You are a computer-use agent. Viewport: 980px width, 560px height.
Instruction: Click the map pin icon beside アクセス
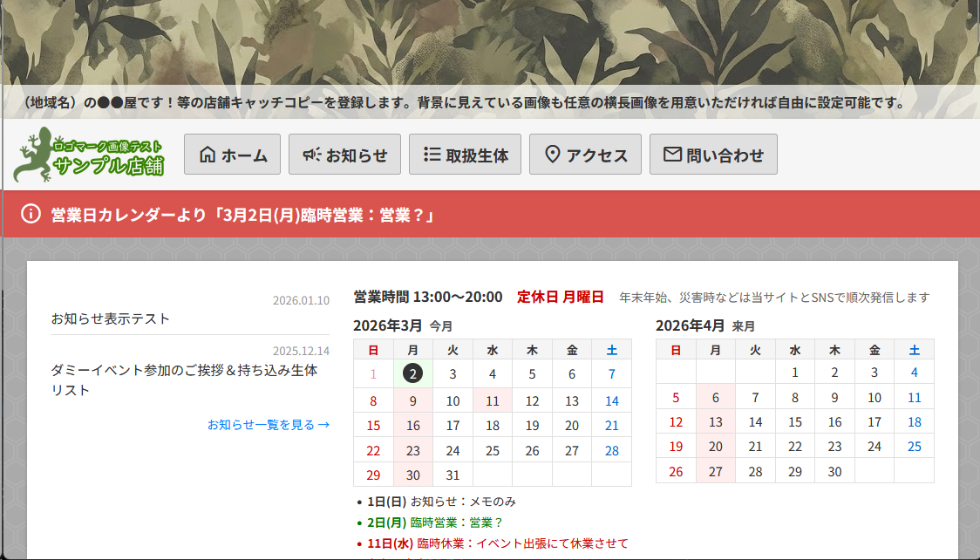(x=552, y=154)
